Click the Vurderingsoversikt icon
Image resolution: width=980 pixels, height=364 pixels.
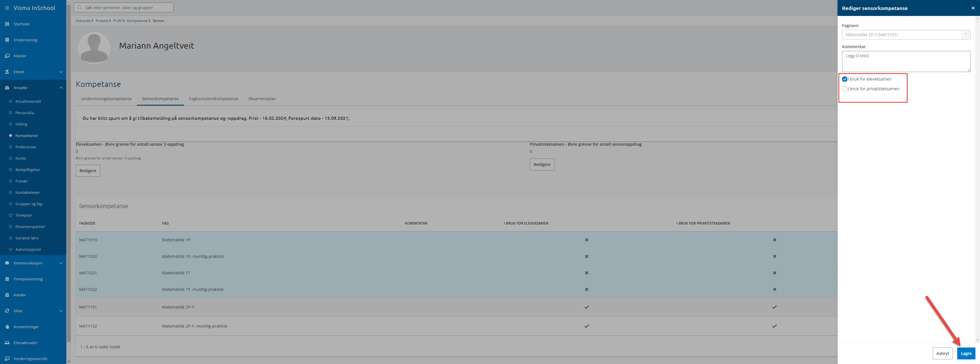tap(7, 359)
